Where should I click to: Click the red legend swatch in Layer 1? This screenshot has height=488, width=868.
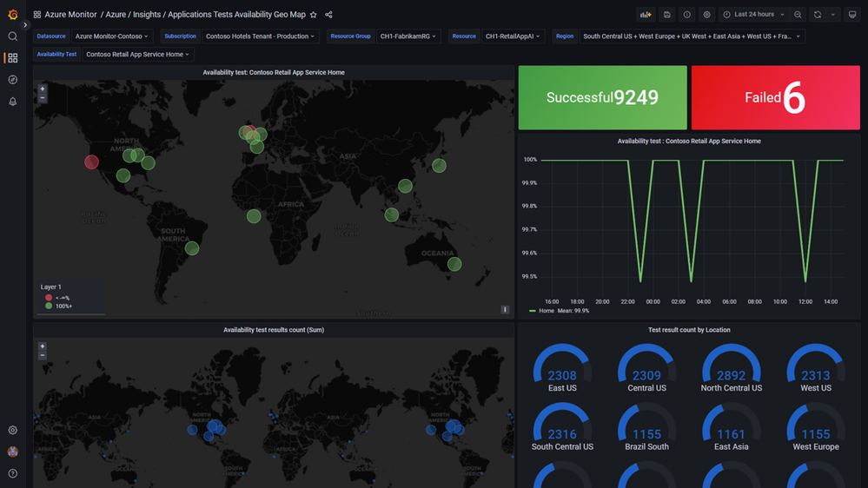49,298
